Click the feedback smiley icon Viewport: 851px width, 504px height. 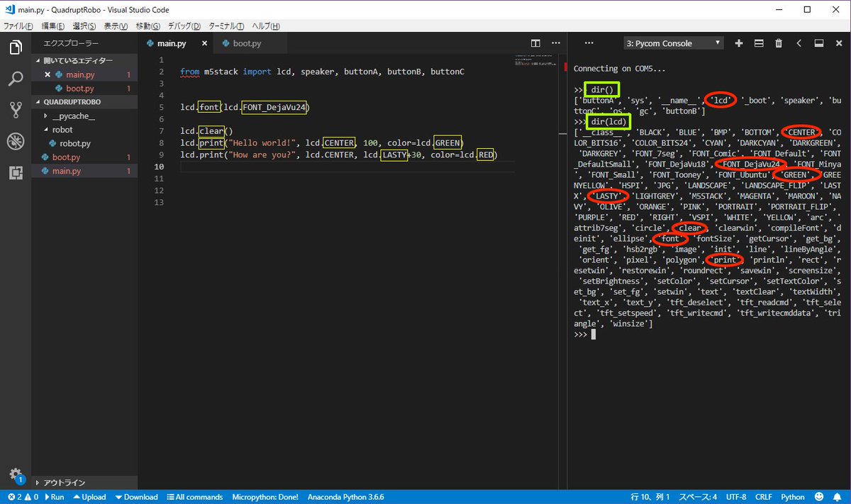click(x=820, y=497)
